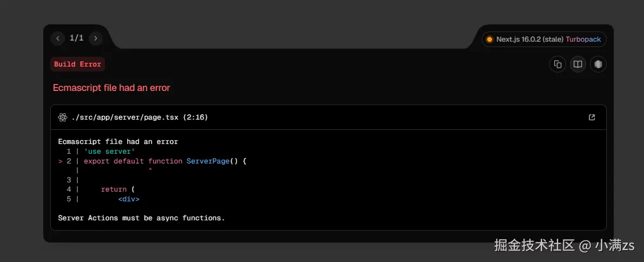Image resolution: width=644 pixels, height=262 pixels.
Task: Go to the previous error arrow
Action: tap(58, 38)
